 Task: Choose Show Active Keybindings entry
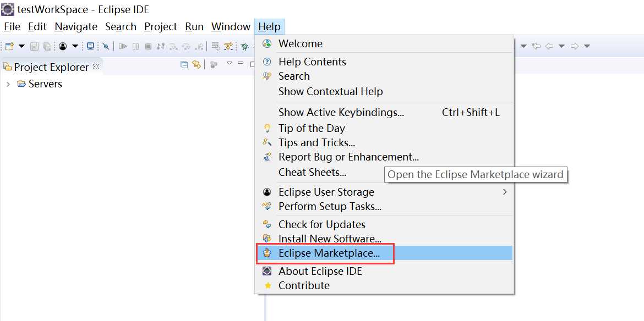pos(384,112)
